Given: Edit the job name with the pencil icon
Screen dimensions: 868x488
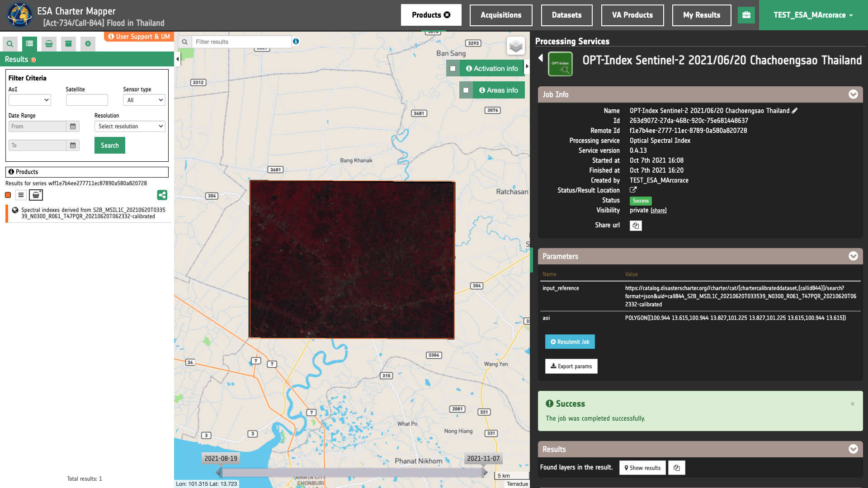Looking at the screenshot, I should [795, 111].
